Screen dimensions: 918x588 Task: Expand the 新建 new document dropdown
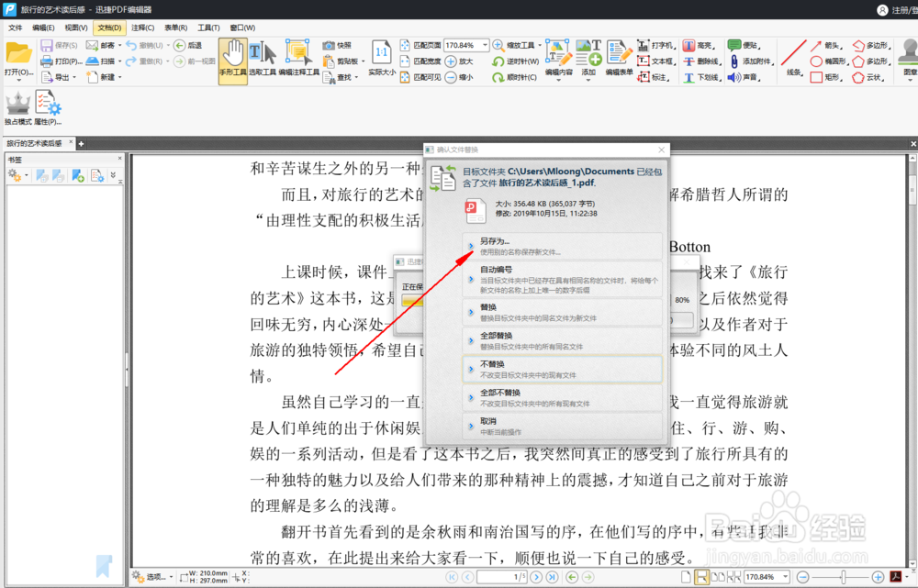(x=120, y=77)
